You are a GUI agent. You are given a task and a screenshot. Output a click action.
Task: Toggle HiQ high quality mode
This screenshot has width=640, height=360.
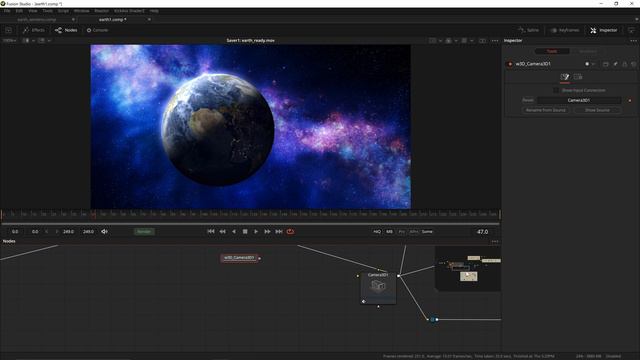(x=377, y=231)
